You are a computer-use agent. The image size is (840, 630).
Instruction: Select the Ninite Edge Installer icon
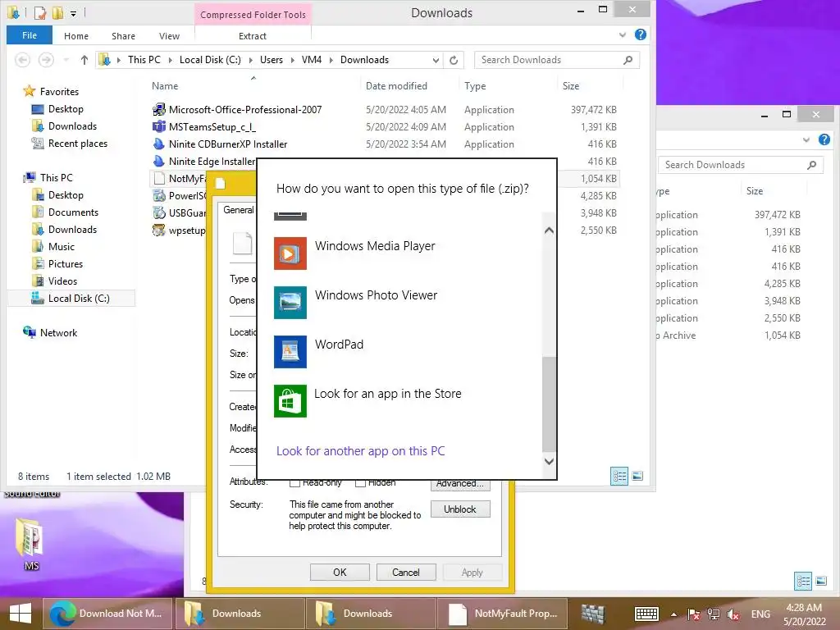[x=158, y=162]
